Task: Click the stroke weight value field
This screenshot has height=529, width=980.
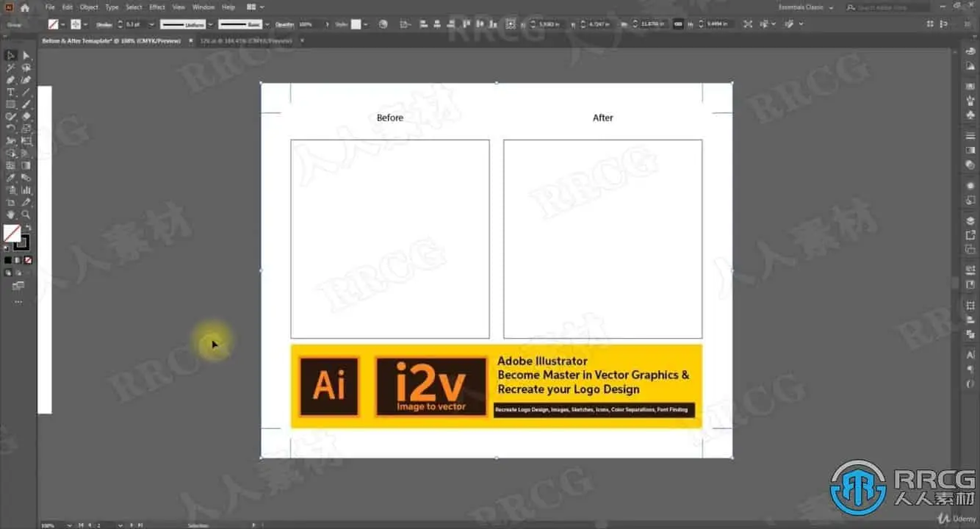Action: [135, 24]
